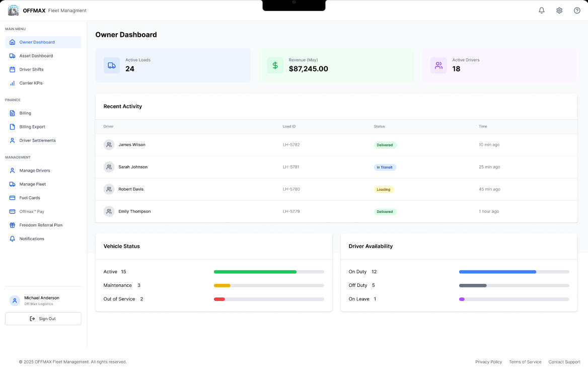Click the Contact Support footer link
This screenshot has height=380, width=588.
tap(564, 362)
